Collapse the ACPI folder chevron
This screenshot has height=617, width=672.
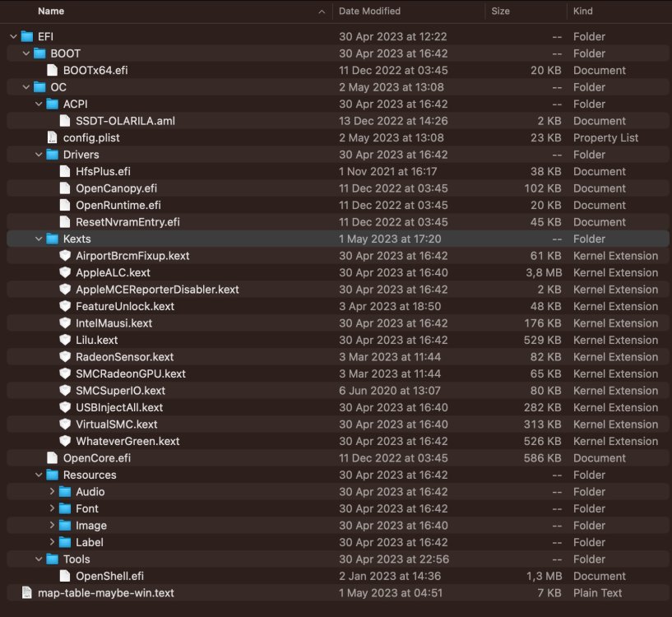(39, 104)
